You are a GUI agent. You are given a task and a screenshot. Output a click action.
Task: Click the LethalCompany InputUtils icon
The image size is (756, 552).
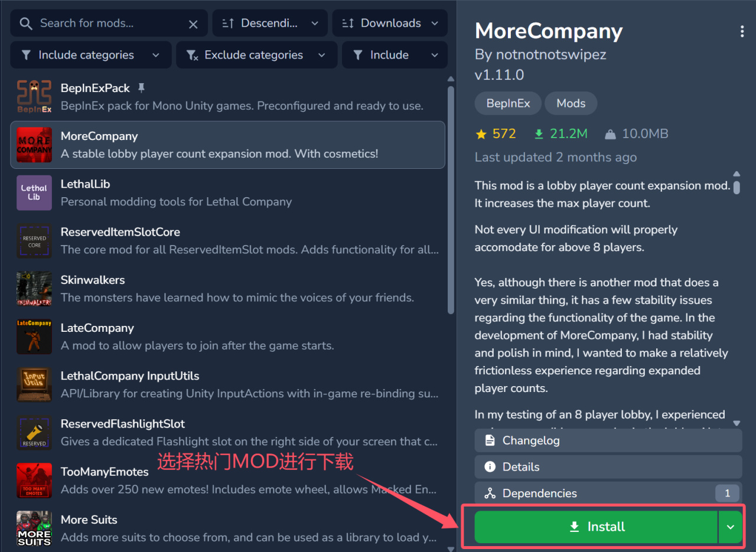click(34, 384)
